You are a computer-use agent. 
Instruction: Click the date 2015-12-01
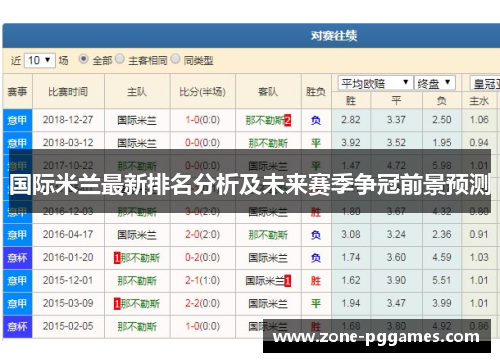click(68, 281)
